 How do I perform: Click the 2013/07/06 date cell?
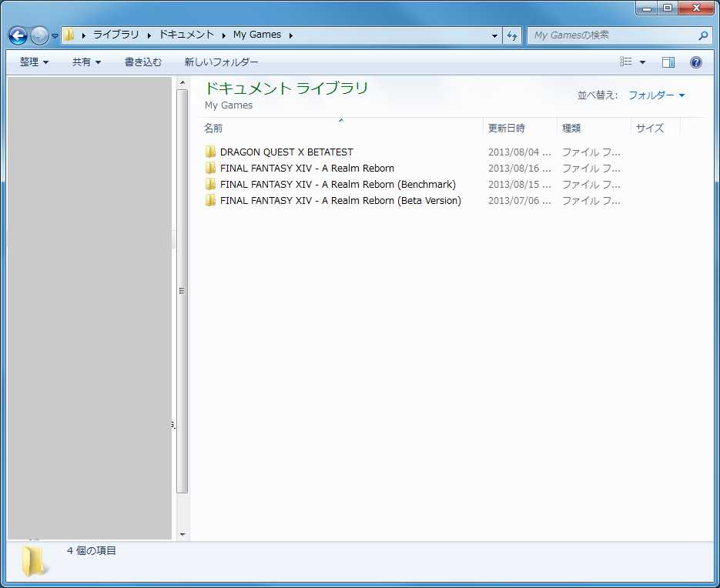[519, 201]
